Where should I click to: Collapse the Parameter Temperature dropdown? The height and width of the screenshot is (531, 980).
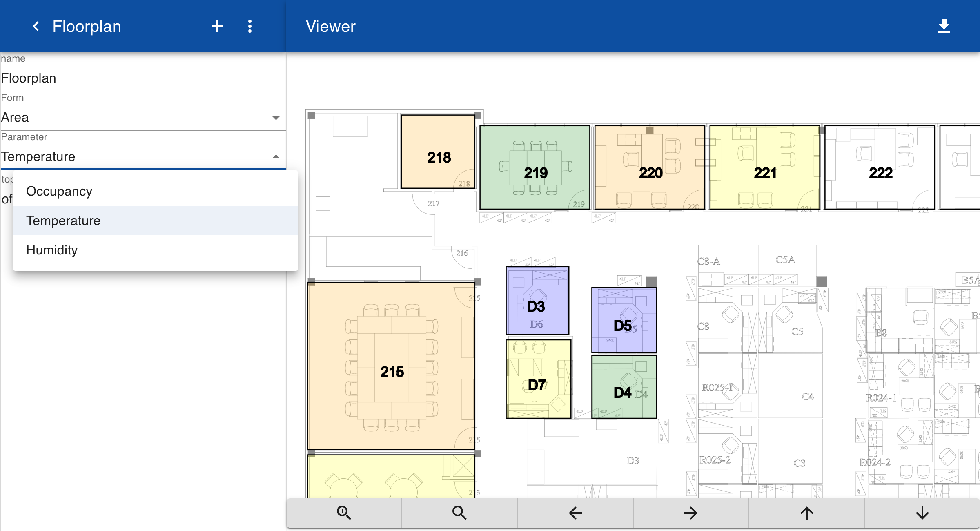coord(276,157)
